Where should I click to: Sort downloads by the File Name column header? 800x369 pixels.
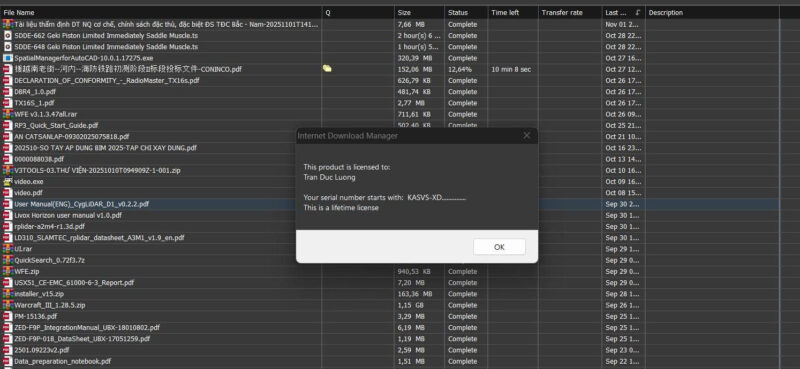tap(161, 12)
